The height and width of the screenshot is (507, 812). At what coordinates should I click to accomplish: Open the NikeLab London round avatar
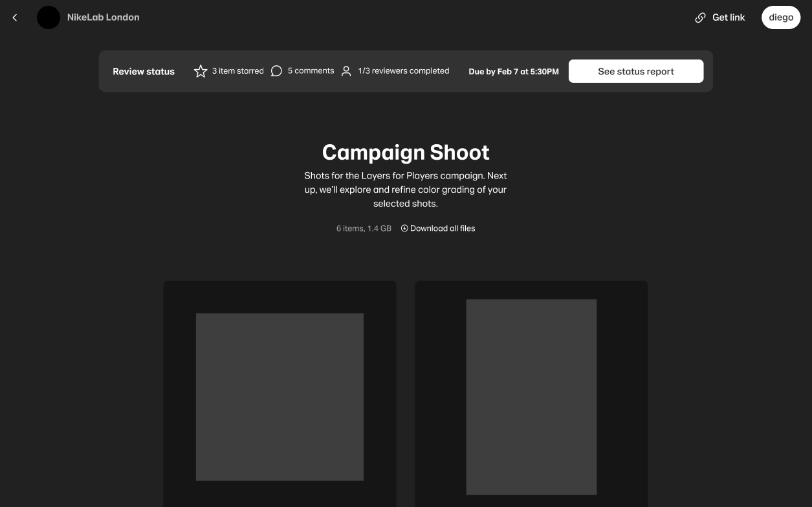coord(49,17)
